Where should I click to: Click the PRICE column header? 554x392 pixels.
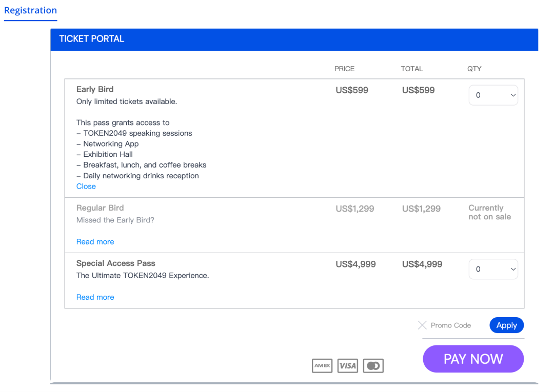pos(345,69)
